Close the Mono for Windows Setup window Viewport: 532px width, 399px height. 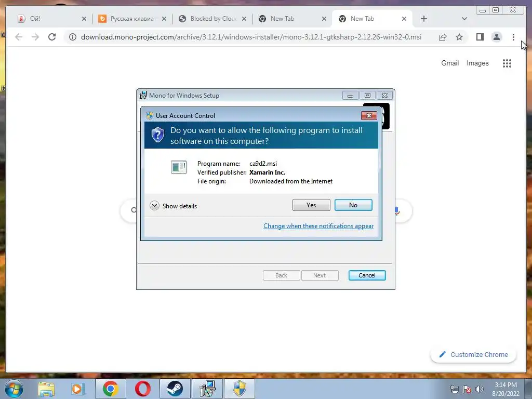[x=384, y=96]
